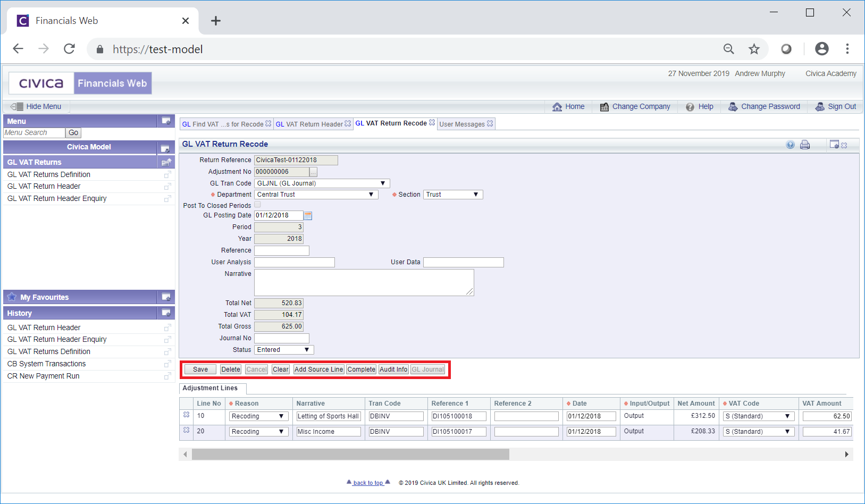Click the Go button for menu search
Image resolution: width=865 pixels, height=504 pixels.
(x=73, y=133)
